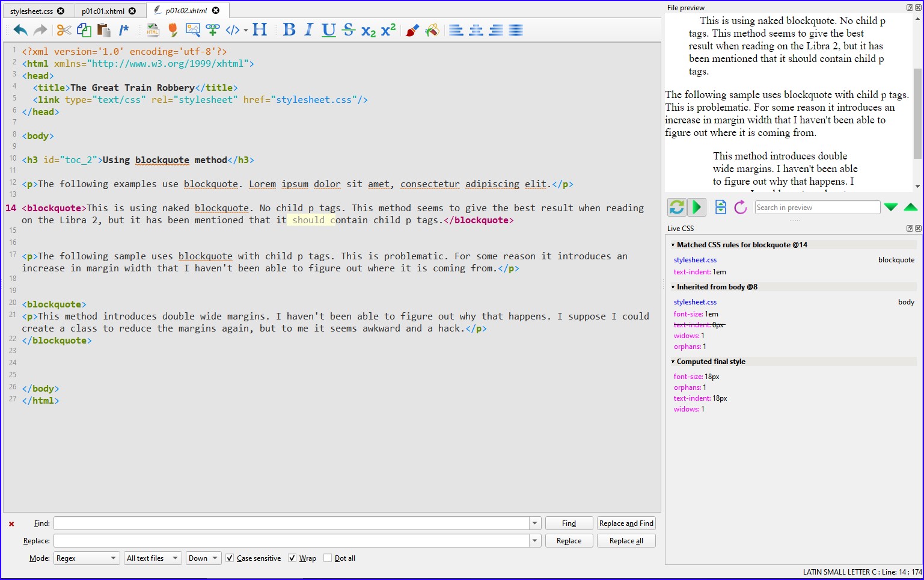Image resolution: width=924 pixels, height=580 pixels.
Task: Collapse the Computed final style section
Action: coord(673,362)
